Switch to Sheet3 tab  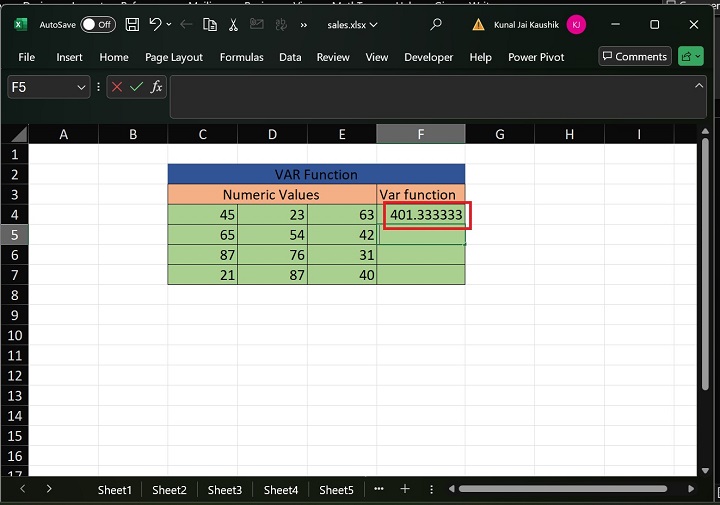225,490
